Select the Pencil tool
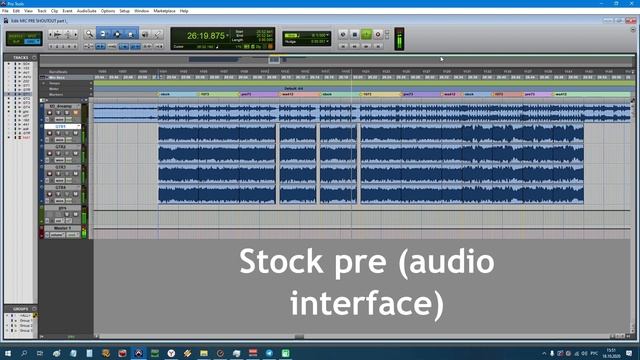This screenshot has height=360, width=640. [x=157, y=34]
